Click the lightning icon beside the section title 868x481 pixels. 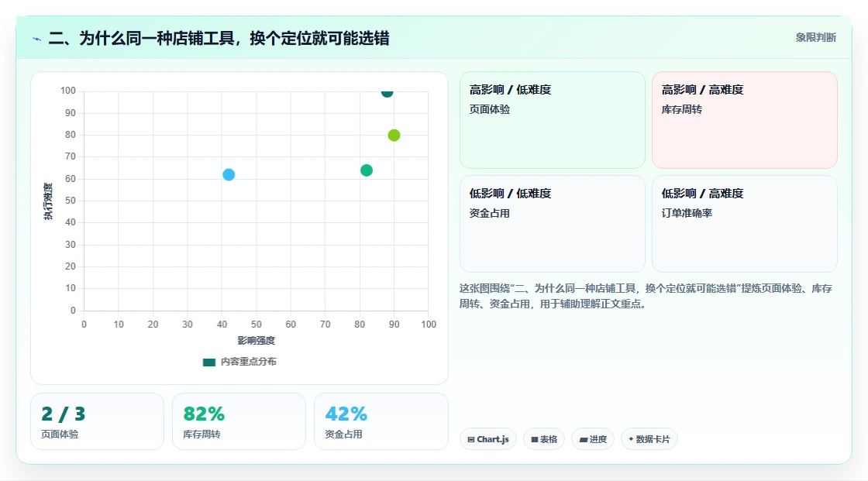click(x=37, y=39)
